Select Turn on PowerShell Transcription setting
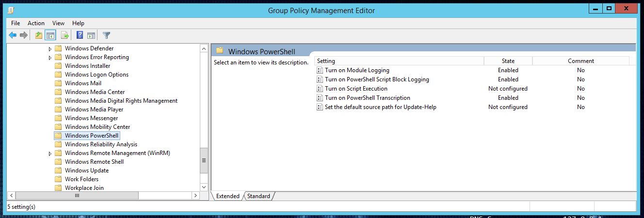 point(368,98)
